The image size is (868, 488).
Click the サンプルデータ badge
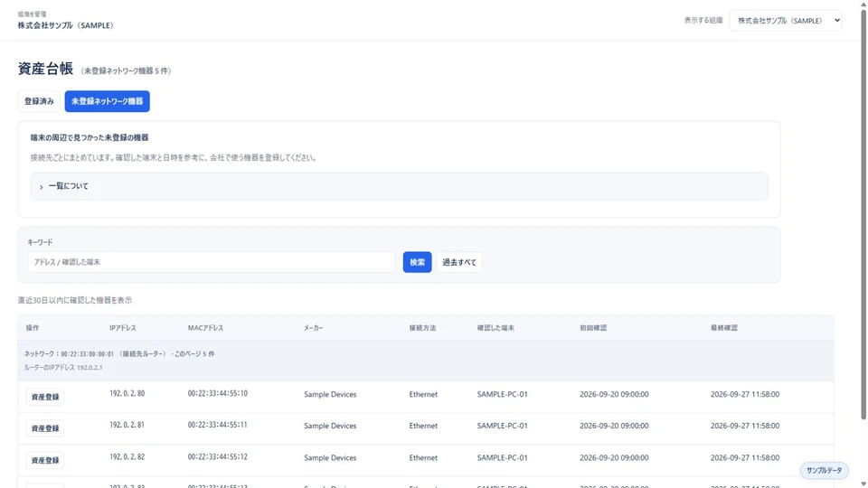[824, 470]
